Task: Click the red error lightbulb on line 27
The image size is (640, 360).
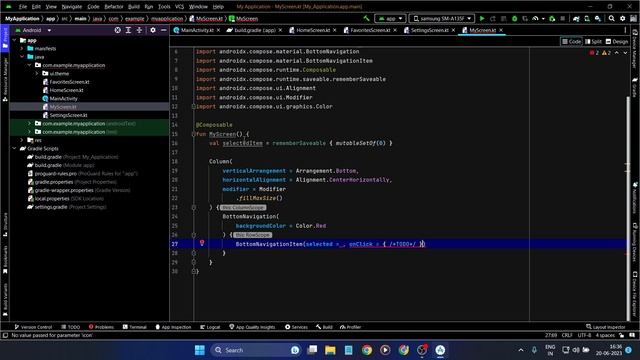Action: (x=202, y=243)
